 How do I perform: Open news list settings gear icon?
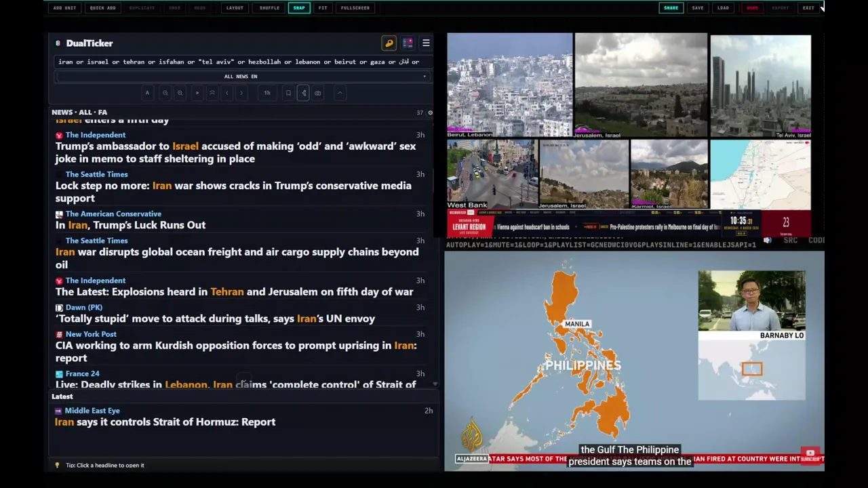click(430, 113)
